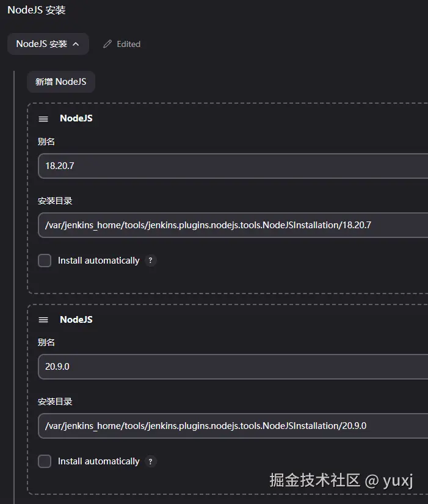
Task: Click drag handle icon of the 20.9.0 NodeJS entry
Action: click(x=43, y=320)
